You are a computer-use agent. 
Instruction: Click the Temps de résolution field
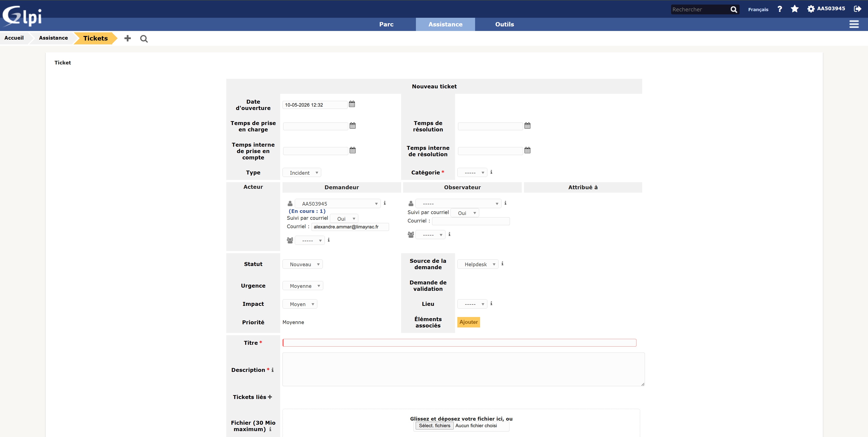coord(490,126)
